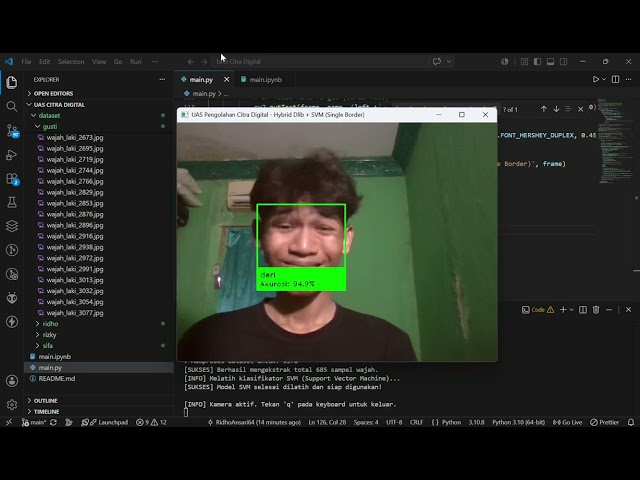Click the Ln 126, Col 28 cursor position

click(327, 422)
